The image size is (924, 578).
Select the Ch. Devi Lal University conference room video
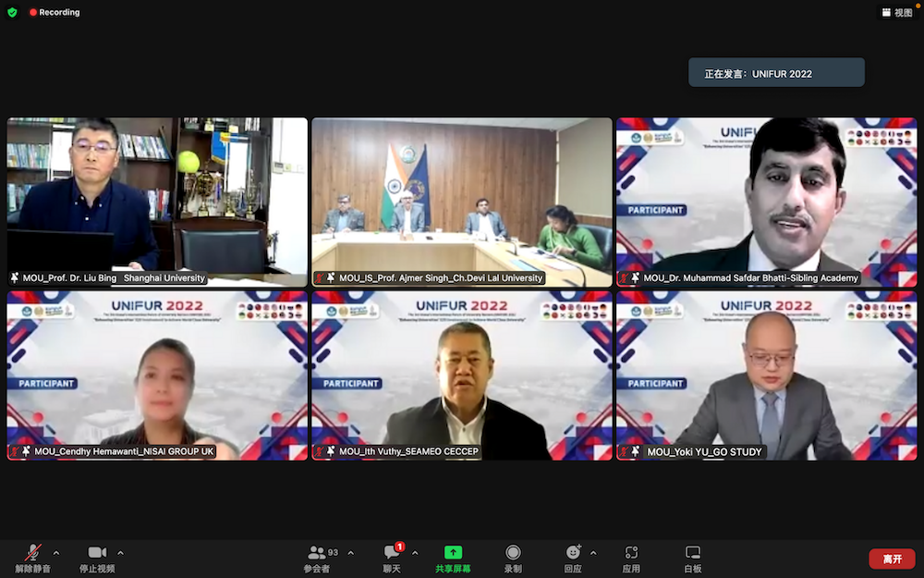click(462, 203)
